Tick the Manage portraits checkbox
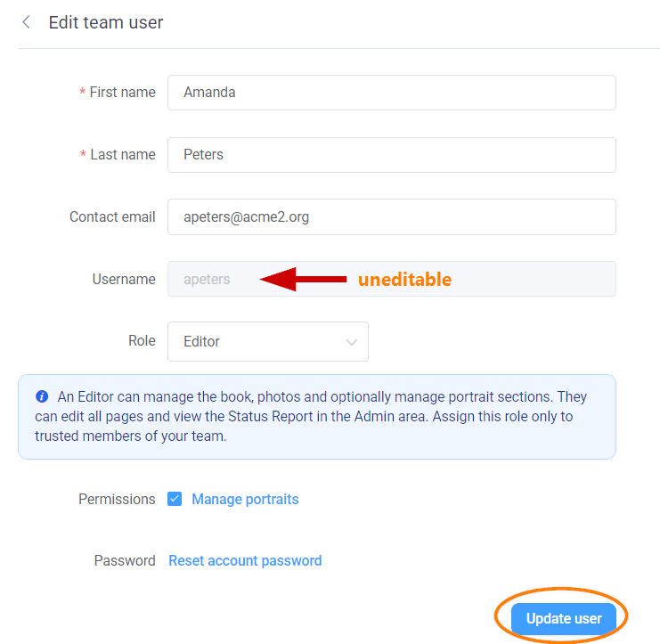This screenshot has width=660, height=644. [x=175, y=499]
